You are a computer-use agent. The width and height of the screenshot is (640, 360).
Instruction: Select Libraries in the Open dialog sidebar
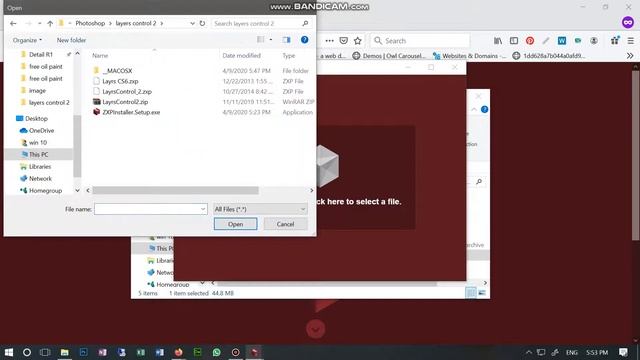(x=40, y=167)
